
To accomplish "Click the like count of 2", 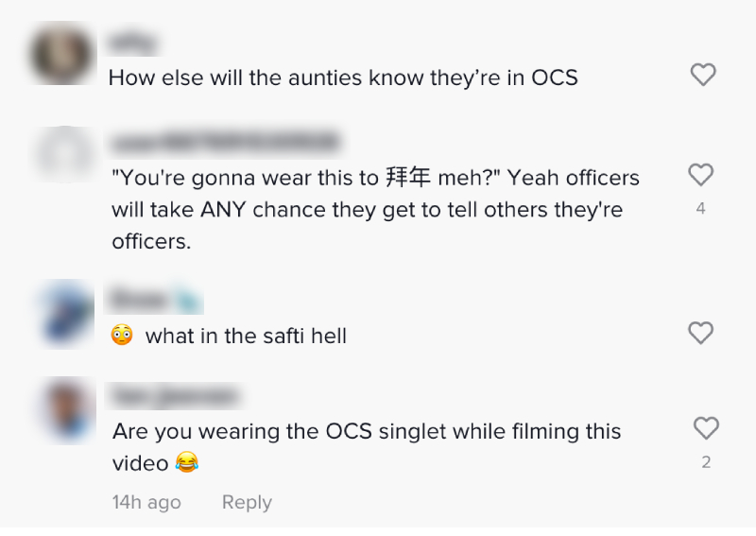I will click(x=706, y=462).
